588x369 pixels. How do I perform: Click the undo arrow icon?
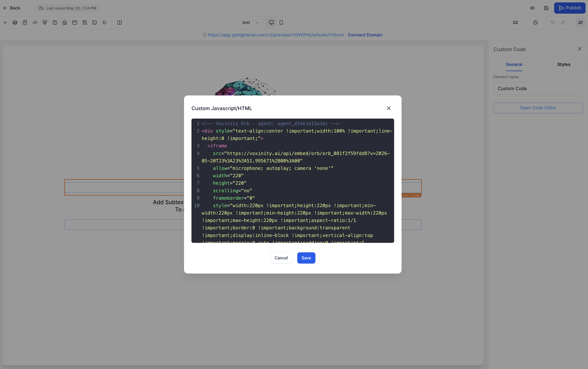(553, 22)
